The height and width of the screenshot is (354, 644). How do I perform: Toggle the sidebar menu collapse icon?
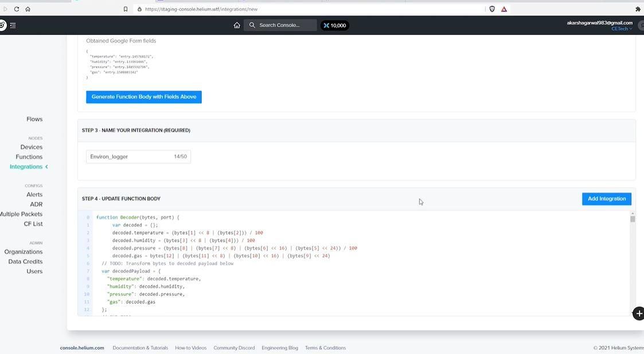tap(13, 25)
